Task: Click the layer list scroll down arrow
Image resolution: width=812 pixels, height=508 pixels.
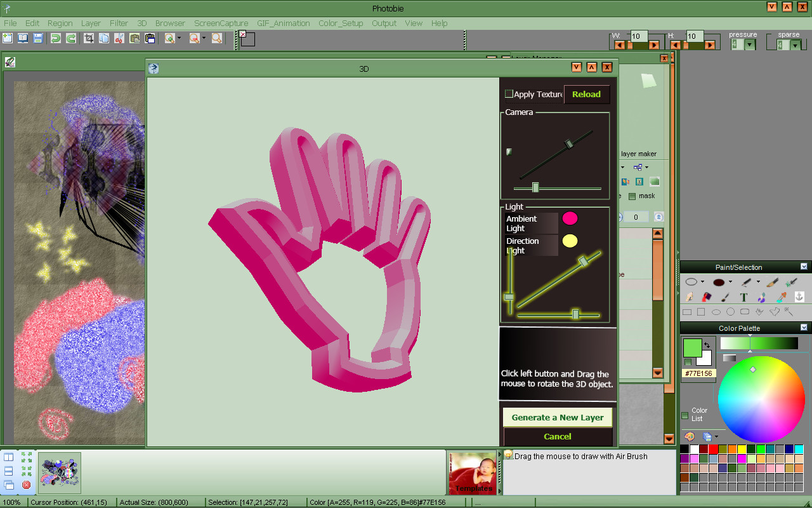Action: 658,373
